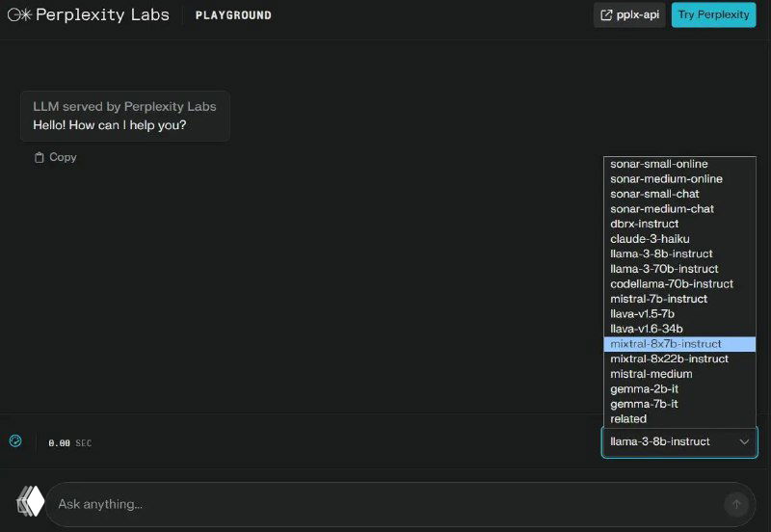Select sonar-medium-online model

[679, 179]
